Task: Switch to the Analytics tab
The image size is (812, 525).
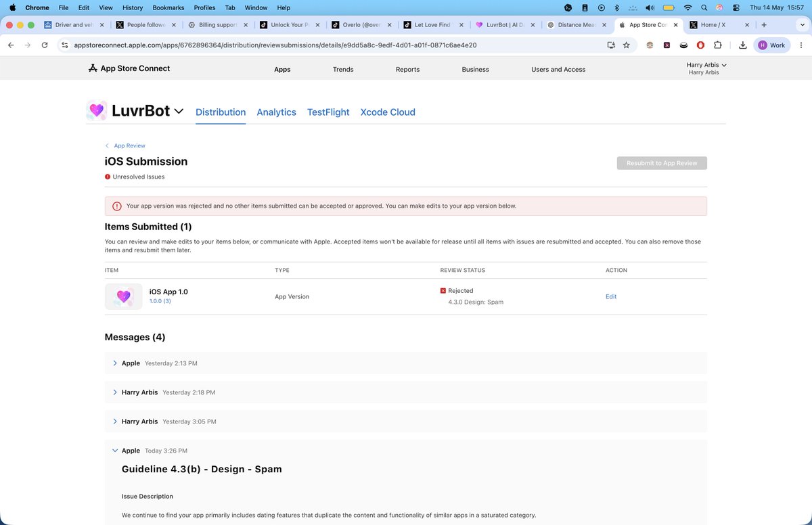Action: tap(276, 112)
